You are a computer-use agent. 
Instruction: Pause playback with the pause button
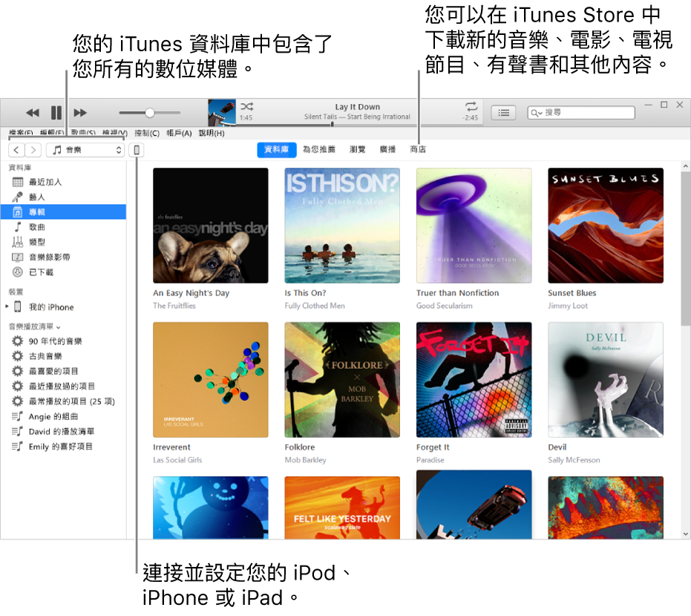56,113
